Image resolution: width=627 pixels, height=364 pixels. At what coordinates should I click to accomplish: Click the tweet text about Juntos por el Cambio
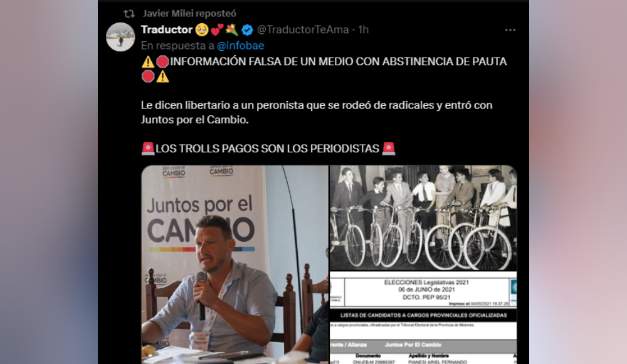316,112
